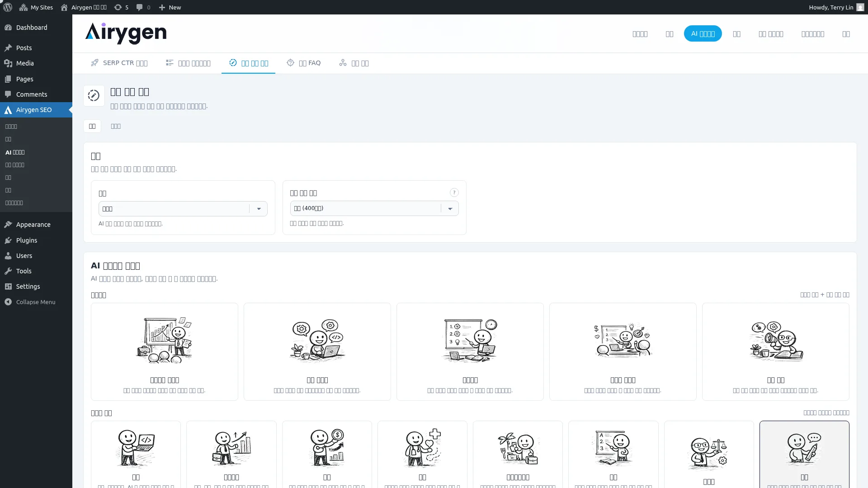
Task: Open Users in the sidebar
Action: point(36,256)
